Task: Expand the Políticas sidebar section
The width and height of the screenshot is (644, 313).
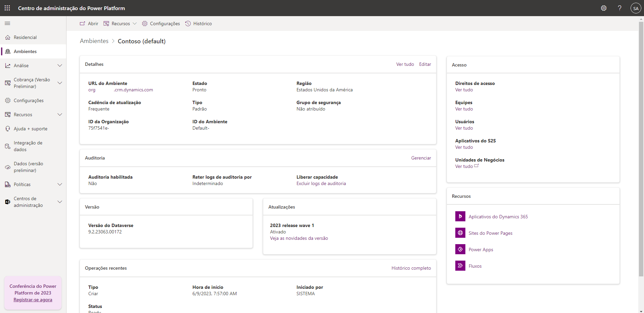Action: click(x=60, y=184)
